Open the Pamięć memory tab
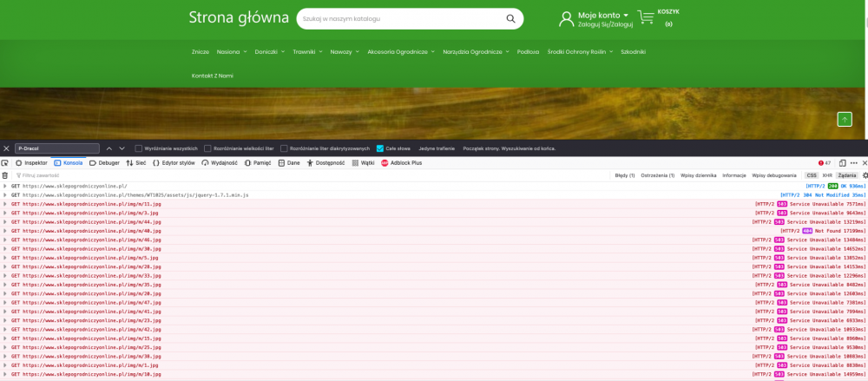Screen dimensions: 868x381 click(258, 163)
